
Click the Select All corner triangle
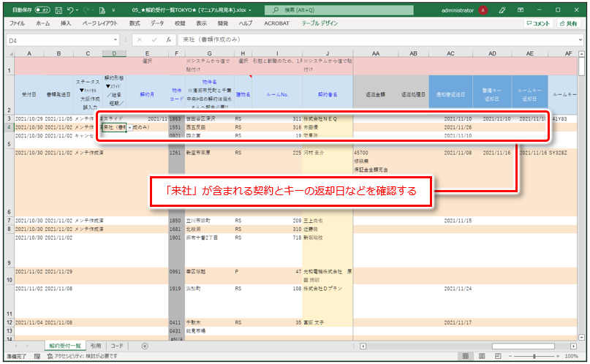coord(10,53)
